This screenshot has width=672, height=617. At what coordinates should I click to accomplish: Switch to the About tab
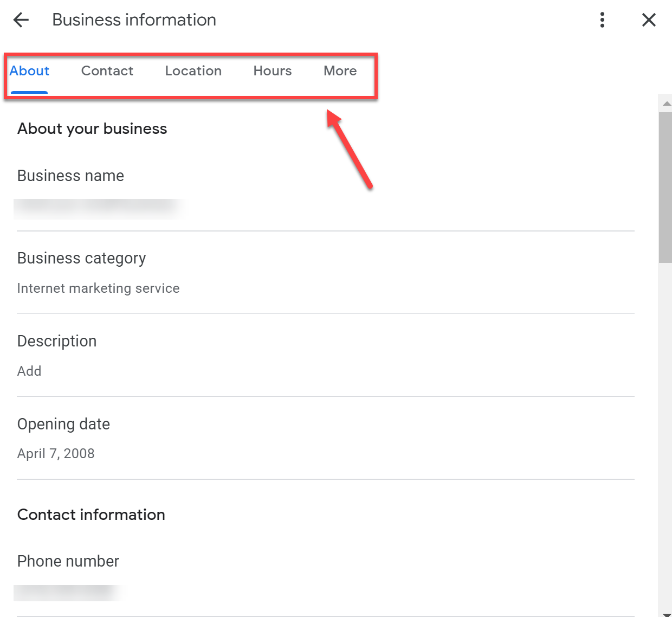pos(29,71)
